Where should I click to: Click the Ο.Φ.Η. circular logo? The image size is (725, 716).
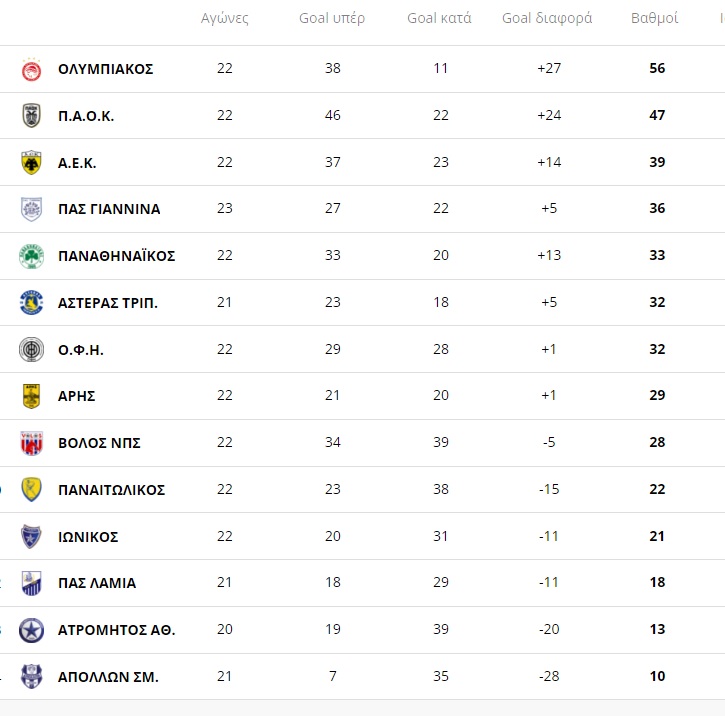point(31,349)
